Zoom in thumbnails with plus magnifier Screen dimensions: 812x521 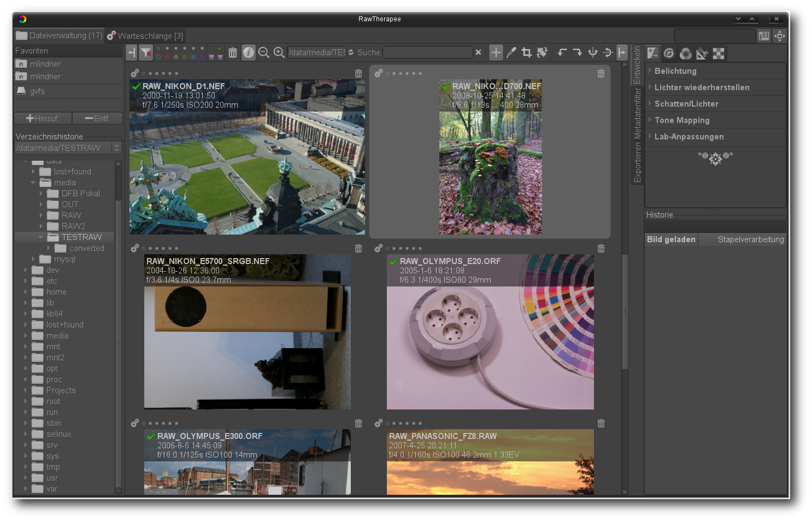(x=279, y=52)
